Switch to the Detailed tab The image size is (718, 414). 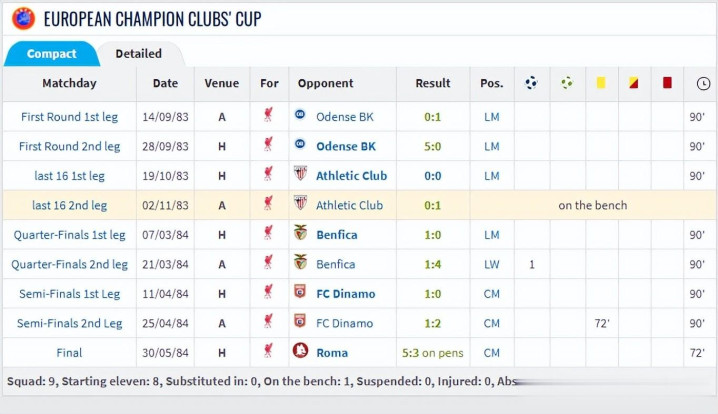click(138, 54)
